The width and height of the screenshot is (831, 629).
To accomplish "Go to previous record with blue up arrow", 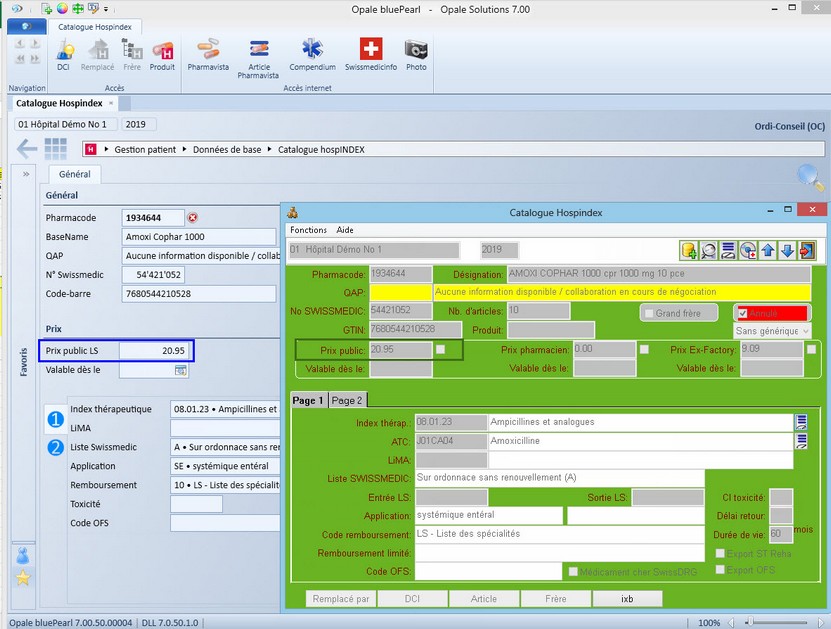I will tap(768, 250).
